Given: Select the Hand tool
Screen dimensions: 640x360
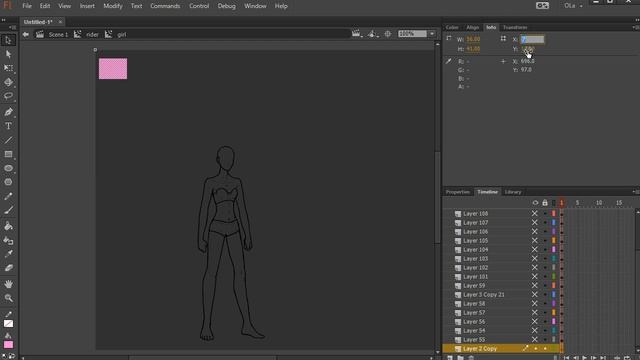Looking at the screenshot, I should 8,284.
